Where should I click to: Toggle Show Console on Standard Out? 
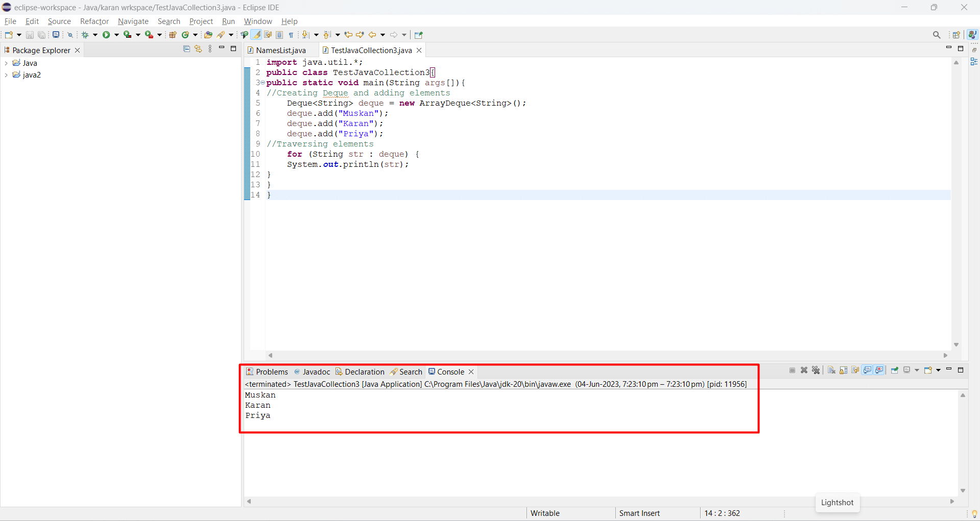[x=867, y=370]
